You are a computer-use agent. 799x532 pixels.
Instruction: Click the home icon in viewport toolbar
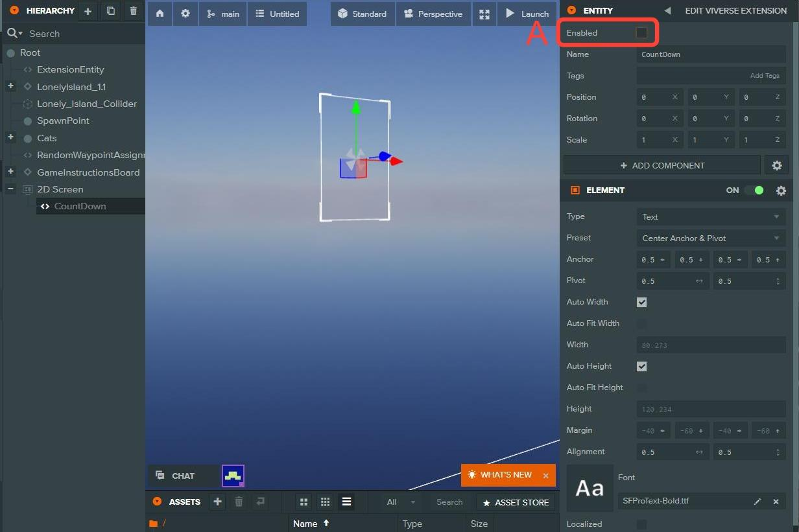point(160,14)
